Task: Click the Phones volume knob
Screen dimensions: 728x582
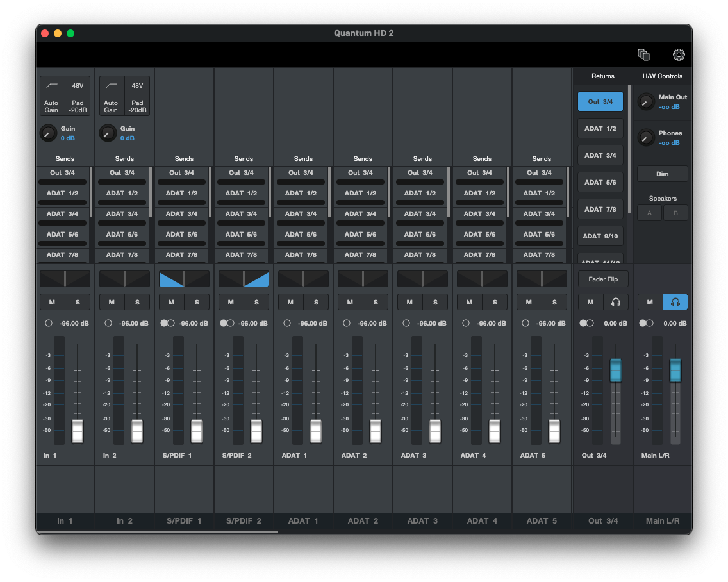Action: [x=646, y=137]
